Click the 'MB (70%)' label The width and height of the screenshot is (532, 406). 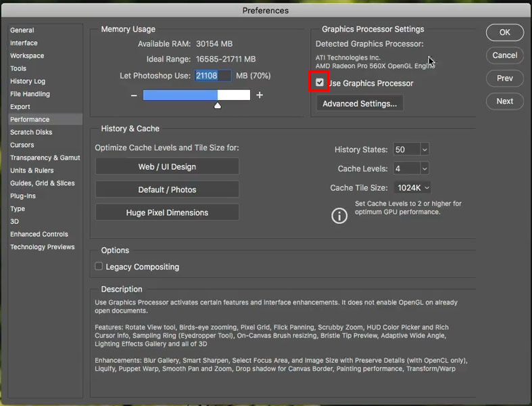coord(253,75)
